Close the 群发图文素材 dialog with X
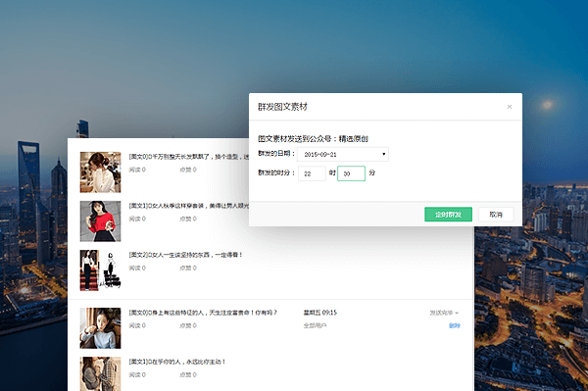Image resolution: width=588 pixels, height=391 pixels. coord(510,107)
